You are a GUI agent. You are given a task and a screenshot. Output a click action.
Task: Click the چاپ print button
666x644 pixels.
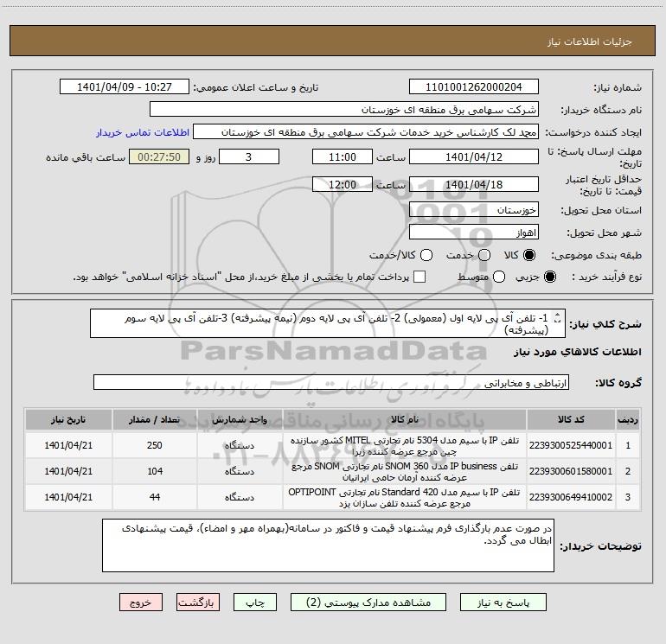(x=255, y=603)
